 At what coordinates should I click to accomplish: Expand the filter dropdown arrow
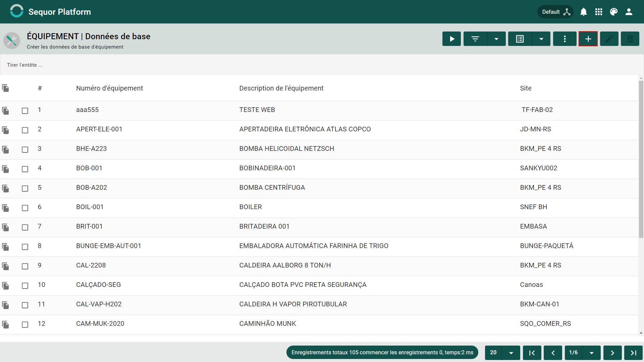(496, 39)
